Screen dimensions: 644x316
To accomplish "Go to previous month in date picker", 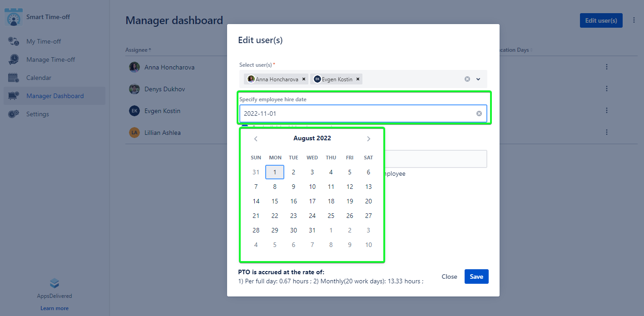I will tap(256, 139).
